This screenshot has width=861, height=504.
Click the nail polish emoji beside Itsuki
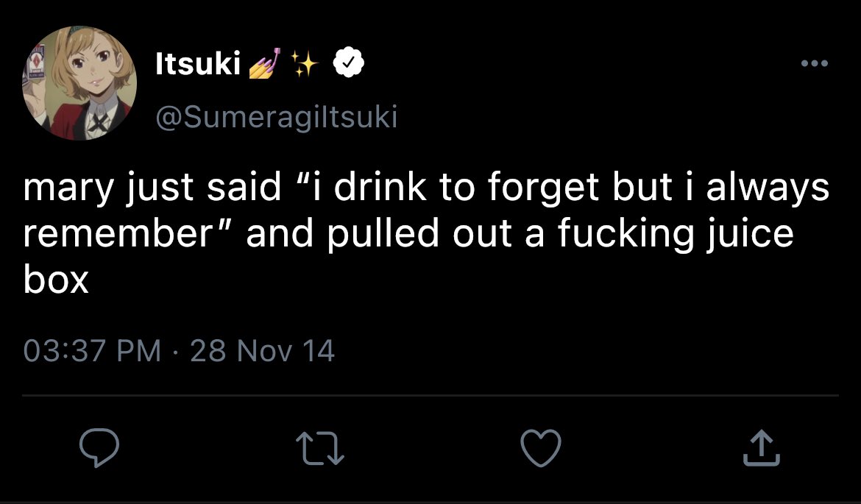coord(265,65)
